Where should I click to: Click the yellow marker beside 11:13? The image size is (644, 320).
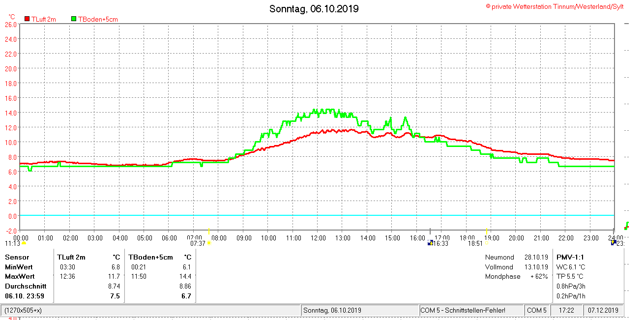[24, 243]
